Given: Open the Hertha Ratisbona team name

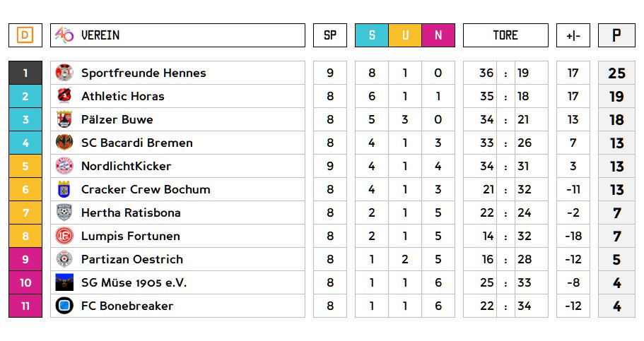Looking at the screenshot, I should 131,213.
